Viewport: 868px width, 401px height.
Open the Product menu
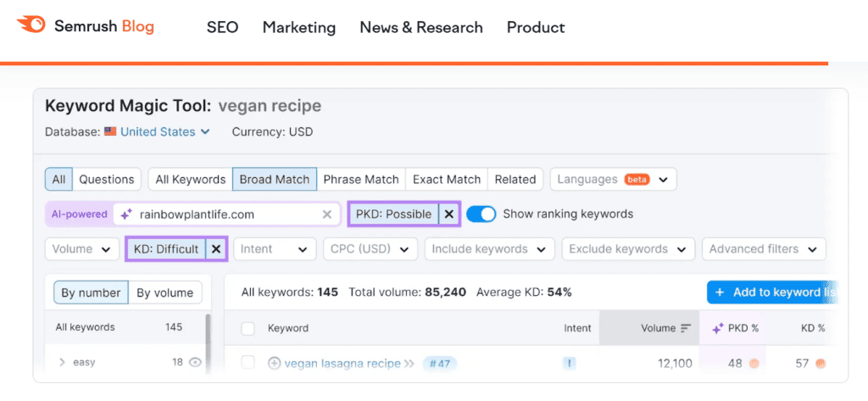point(536,27)
